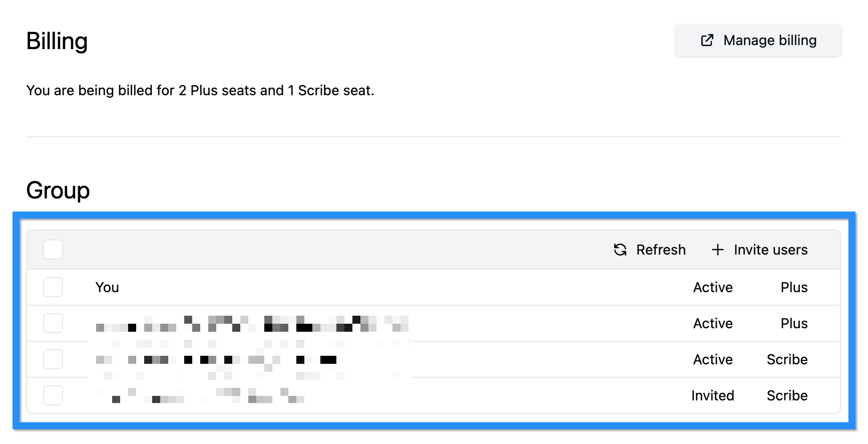Check the box for the "You" row
Screen dimensions: 868x444
coord(53,287)
